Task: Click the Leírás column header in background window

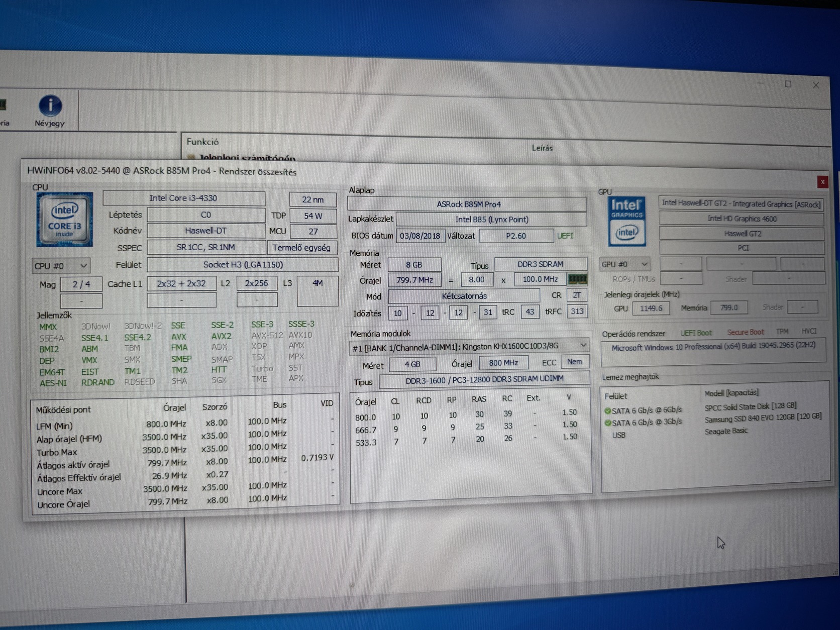Action: (x=542, y=148)
